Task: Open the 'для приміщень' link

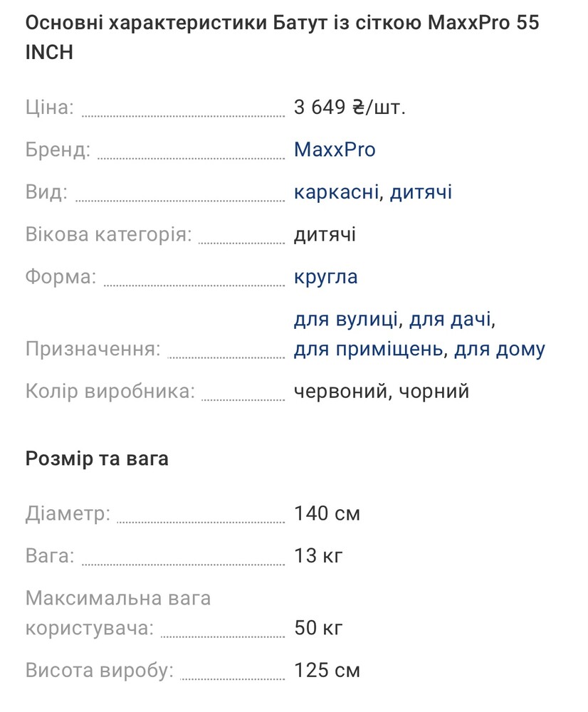Action: coord(369,350)
